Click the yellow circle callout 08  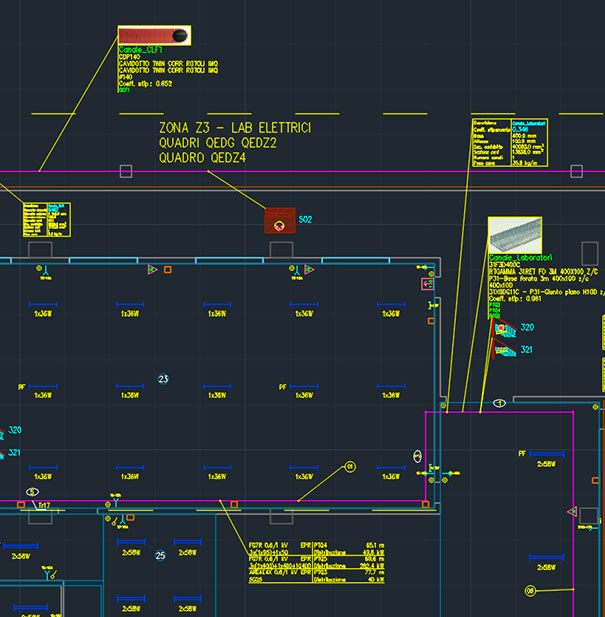(530, 591)
